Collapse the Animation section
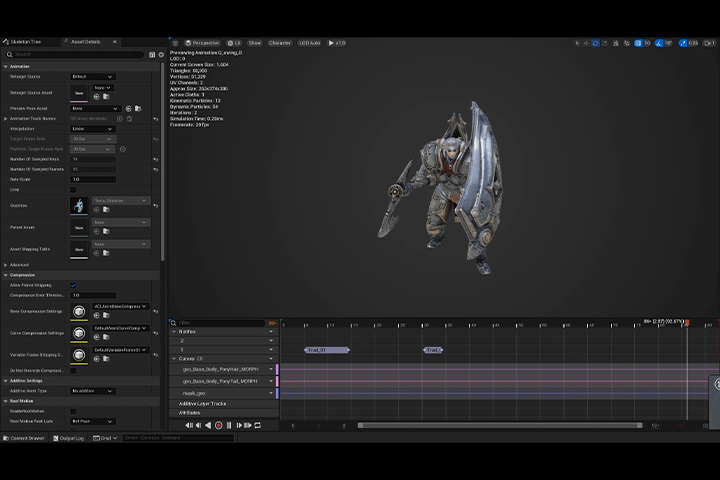Screen dimensions: 720x480 click(6, 67)
